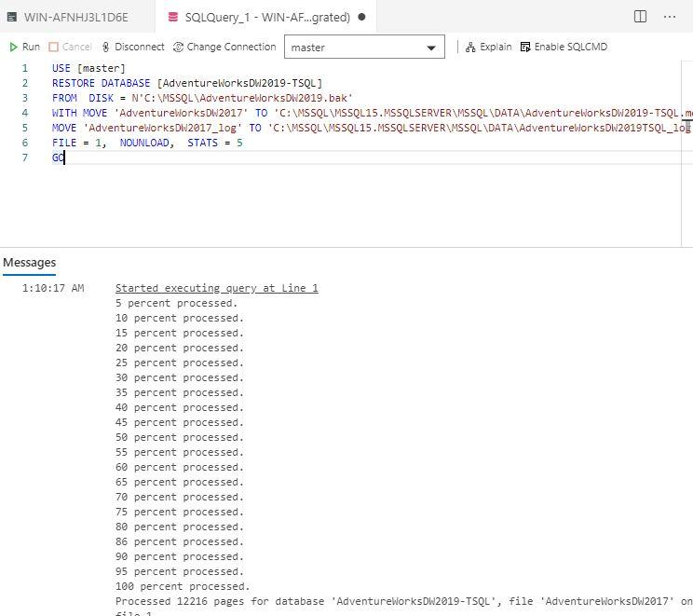
Task: Click the editor vertical scrollbar
Action: 687,153
